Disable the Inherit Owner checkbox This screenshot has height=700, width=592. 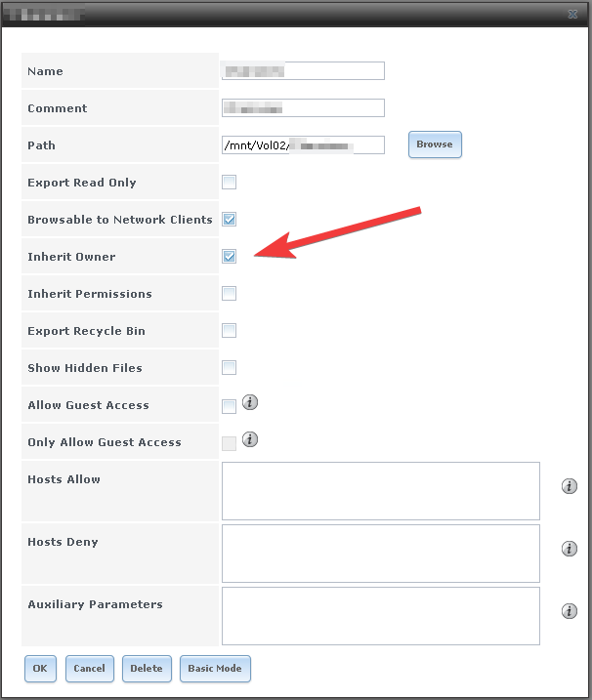230,256
